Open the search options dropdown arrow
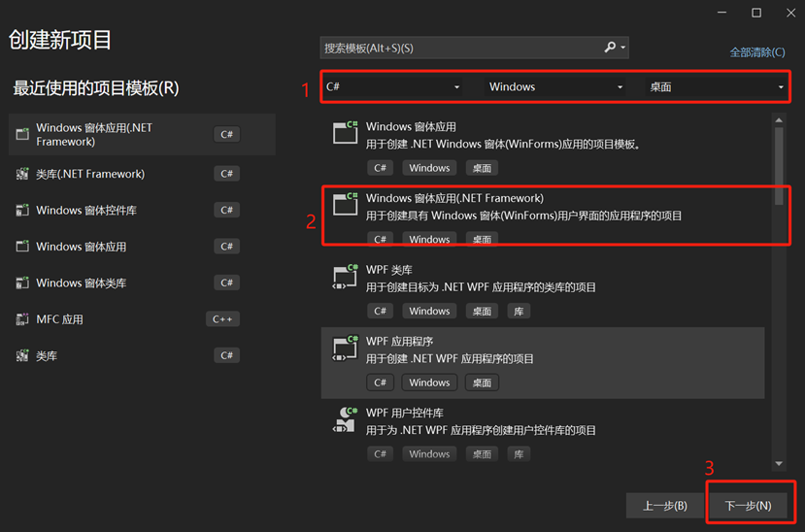The height and width of the screenshot is (532, 805). pyautogui.click(x=623, y=48)
